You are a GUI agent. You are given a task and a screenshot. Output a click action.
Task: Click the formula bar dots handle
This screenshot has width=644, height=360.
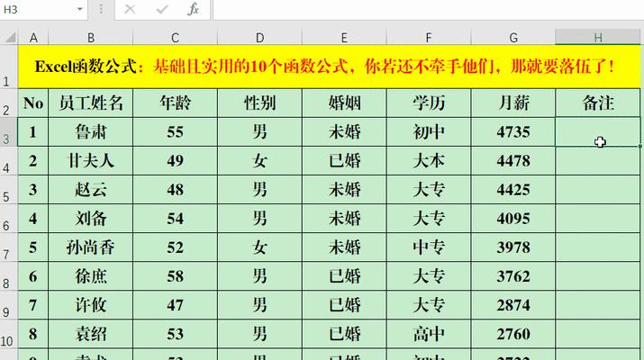coord(101,9)
